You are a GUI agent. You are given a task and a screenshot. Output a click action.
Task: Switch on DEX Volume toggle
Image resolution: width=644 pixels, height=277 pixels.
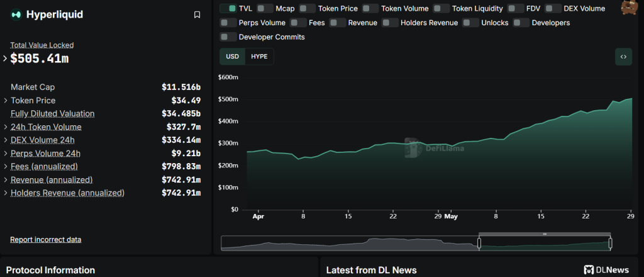coord(553,8)
